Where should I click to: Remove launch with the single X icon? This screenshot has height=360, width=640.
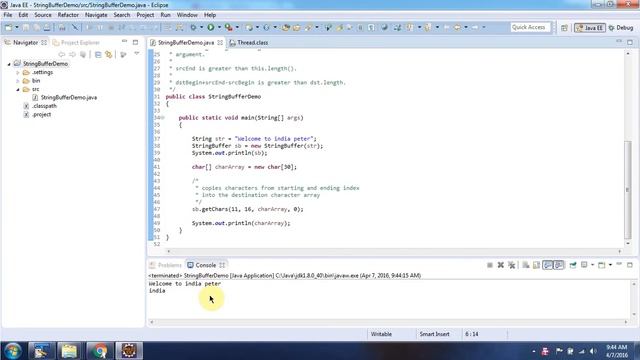pos(500,265)
